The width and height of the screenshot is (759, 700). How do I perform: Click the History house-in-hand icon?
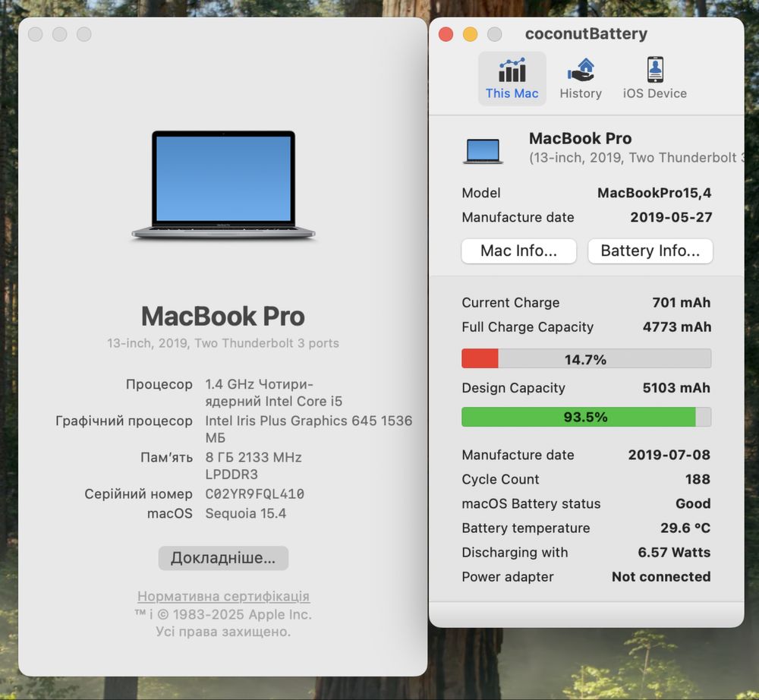(581, 70)
